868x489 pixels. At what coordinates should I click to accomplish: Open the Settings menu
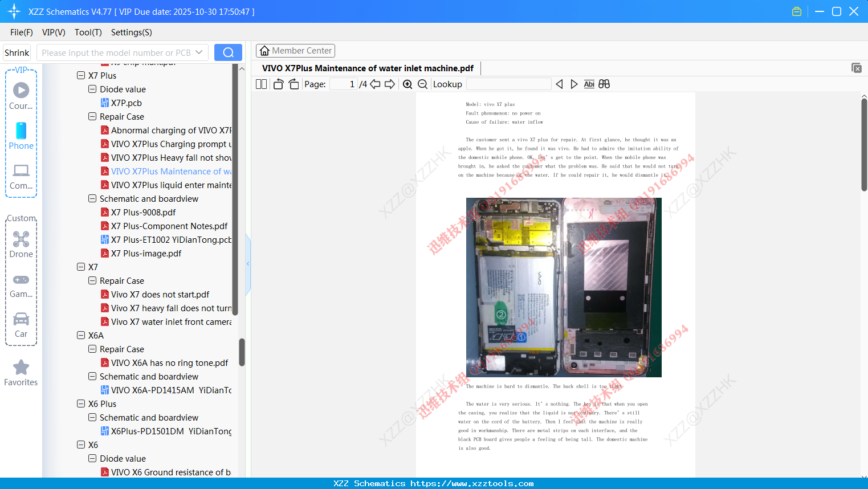coord(131,32)
